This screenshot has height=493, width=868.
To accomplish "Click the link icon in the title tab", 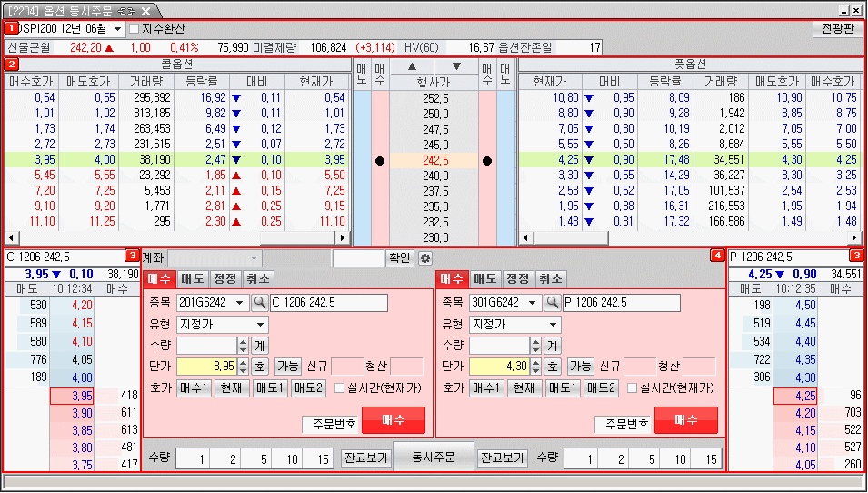I will 127,10.
